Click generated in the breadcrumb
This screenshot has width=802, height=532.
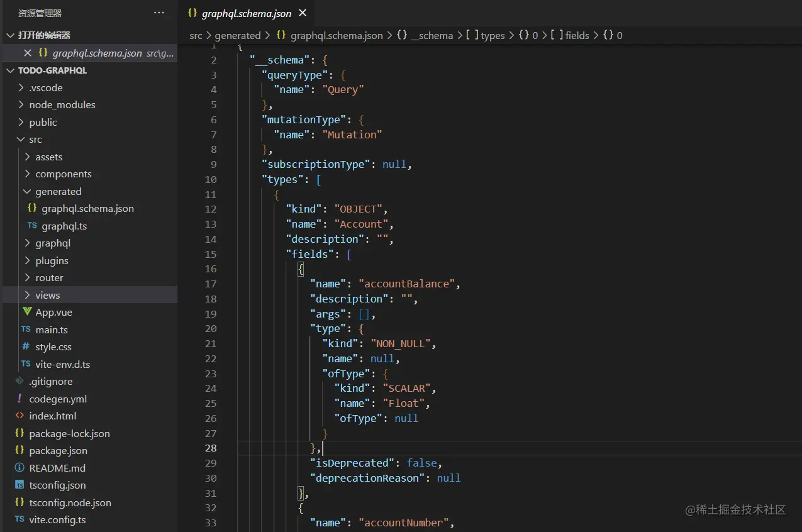pyautogui.click(x=238, y=36)
